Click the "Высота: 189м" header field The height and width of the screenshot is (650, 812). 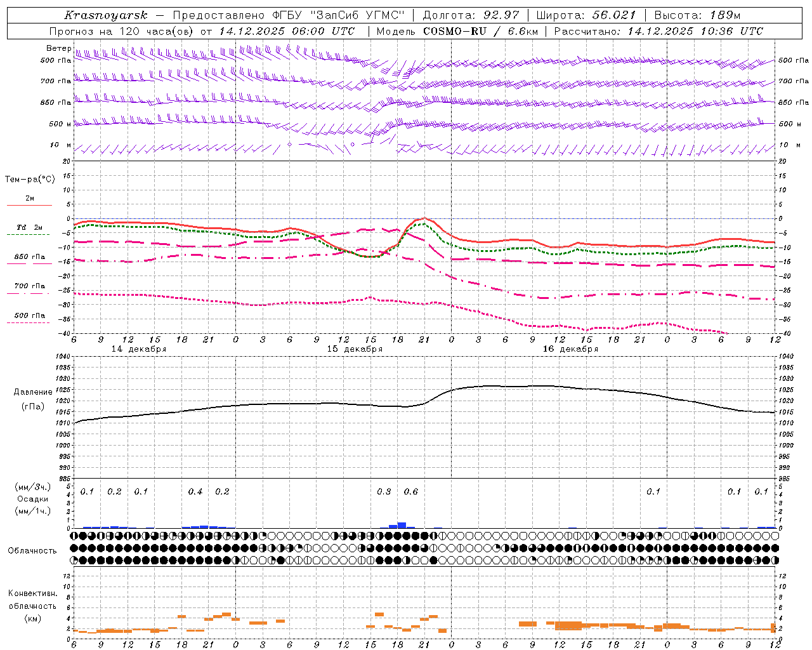[x=697, y=15]
